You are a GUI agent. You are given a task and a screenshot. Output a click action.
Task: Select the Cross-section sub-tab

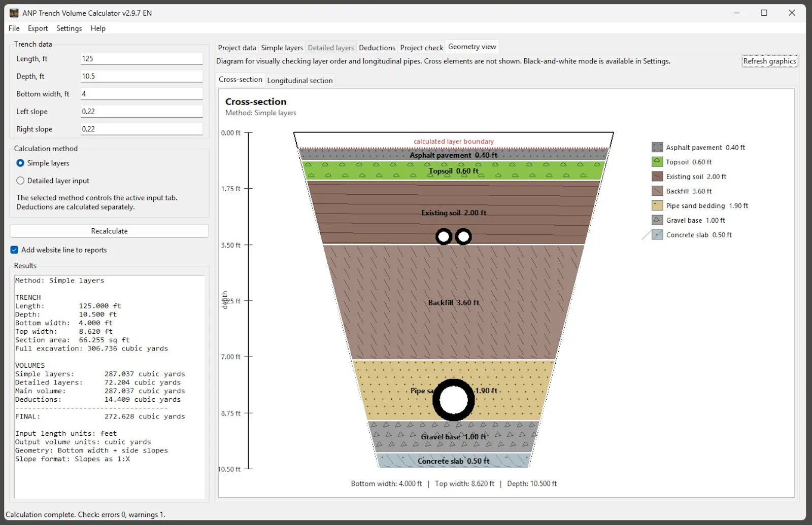tap(241, 79)
